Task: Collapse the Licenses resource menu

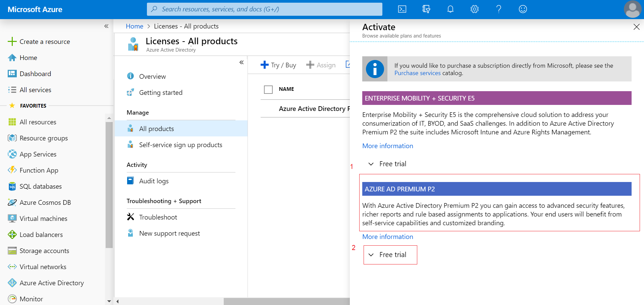Action: (241, 62)
